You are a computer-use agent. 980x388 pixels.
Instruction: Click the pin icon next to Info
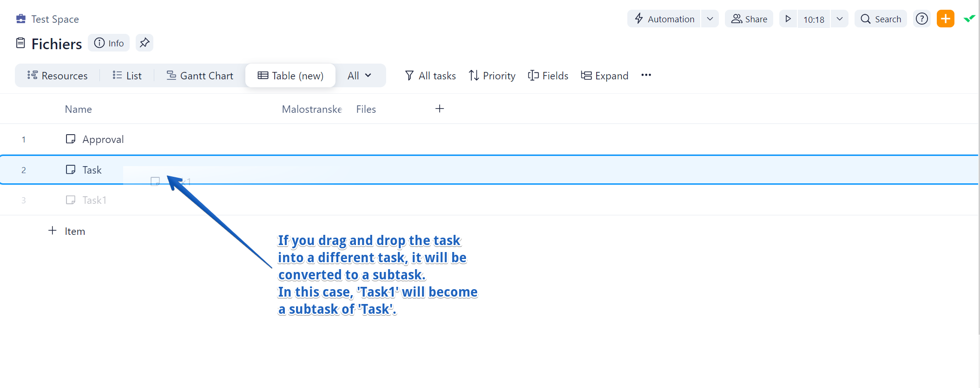pyautogui.click(x=145, y=43)
